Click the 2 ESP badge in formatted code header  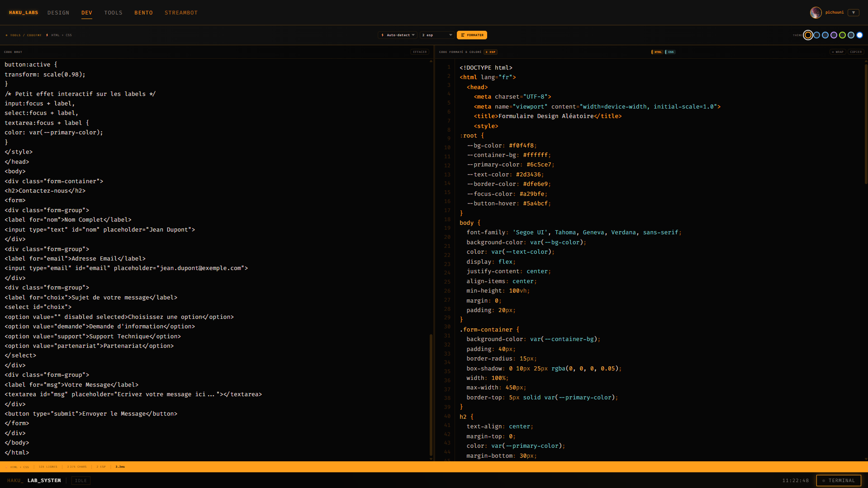490,52
